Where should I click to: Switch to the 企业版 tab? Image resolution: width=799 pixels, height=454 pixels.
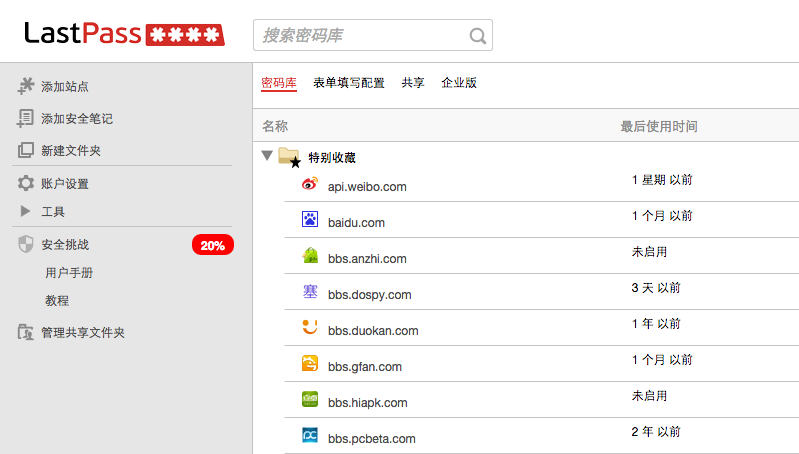pos(459,83)
